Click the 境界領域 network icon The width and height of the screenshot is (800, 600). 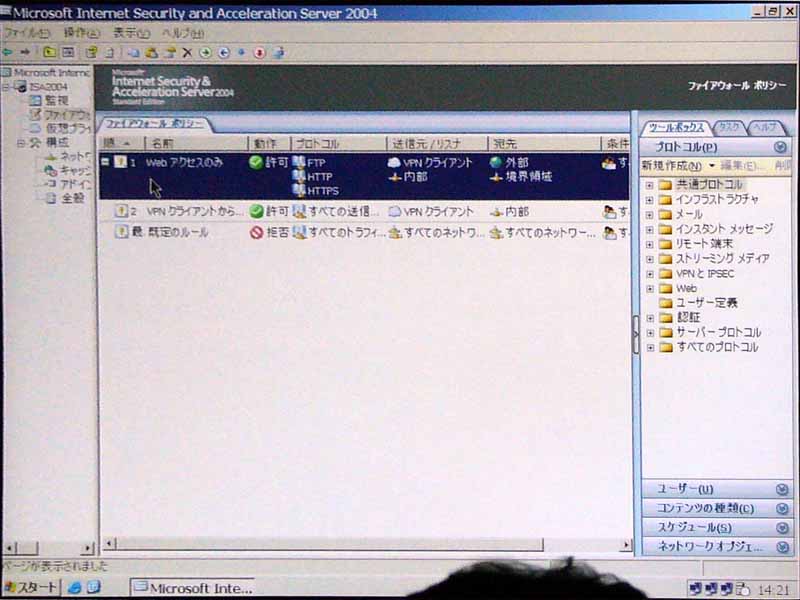click(496, 177)
